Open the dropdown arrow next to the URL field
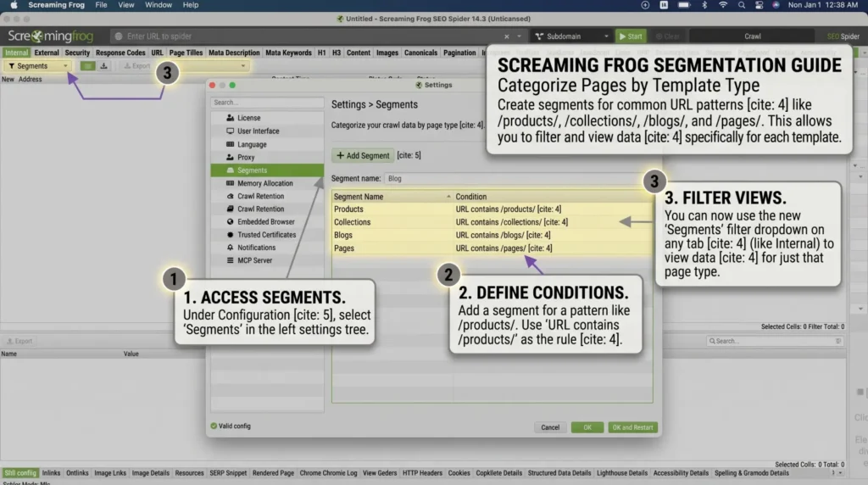 519,36
